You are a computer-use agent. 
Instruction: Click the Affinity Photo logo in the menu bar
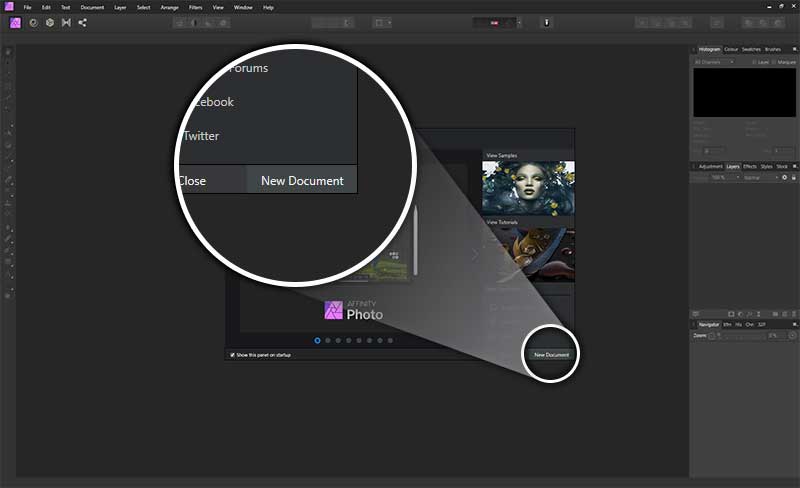9,7
